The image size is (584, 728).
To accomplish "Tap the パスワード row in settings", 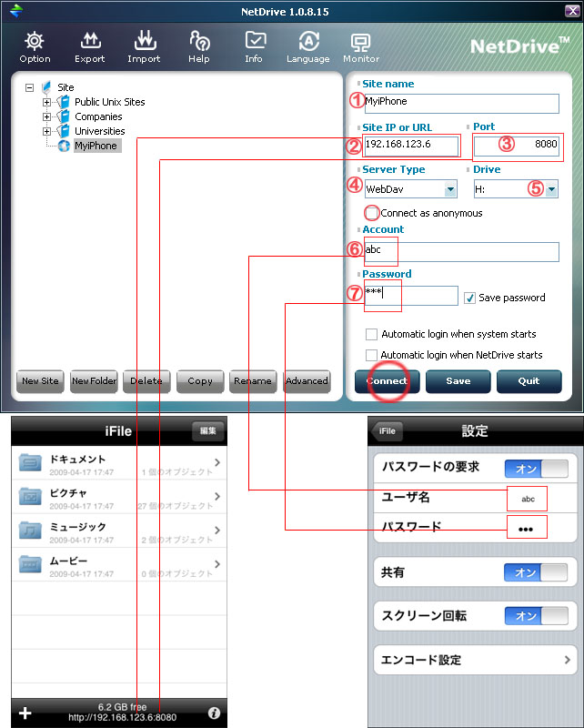I will click(x=476, y=528).
